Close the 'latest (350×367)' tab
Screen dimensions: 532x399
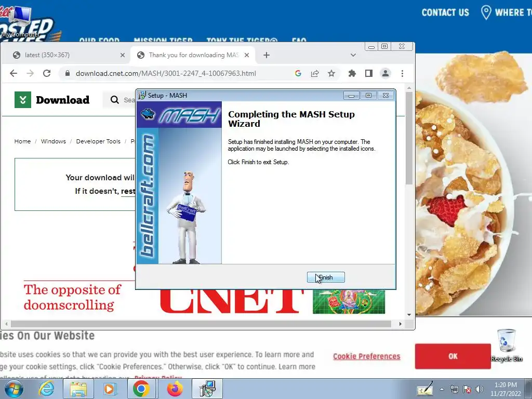click(123, 55)
